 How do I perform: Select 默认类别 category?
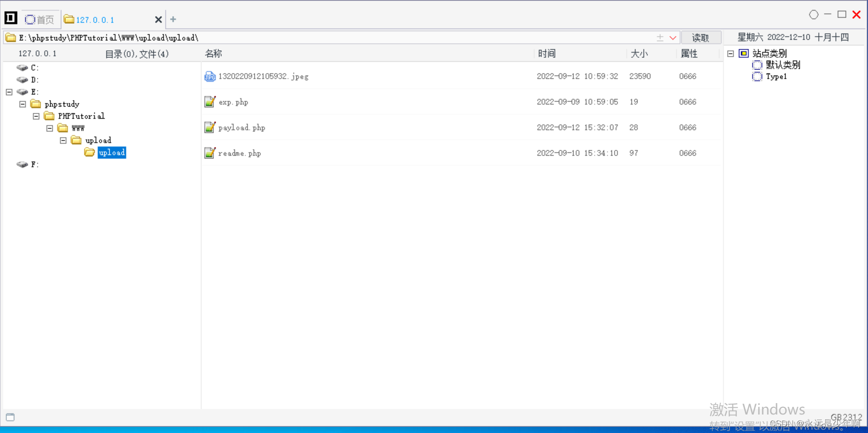click(783, 65)
